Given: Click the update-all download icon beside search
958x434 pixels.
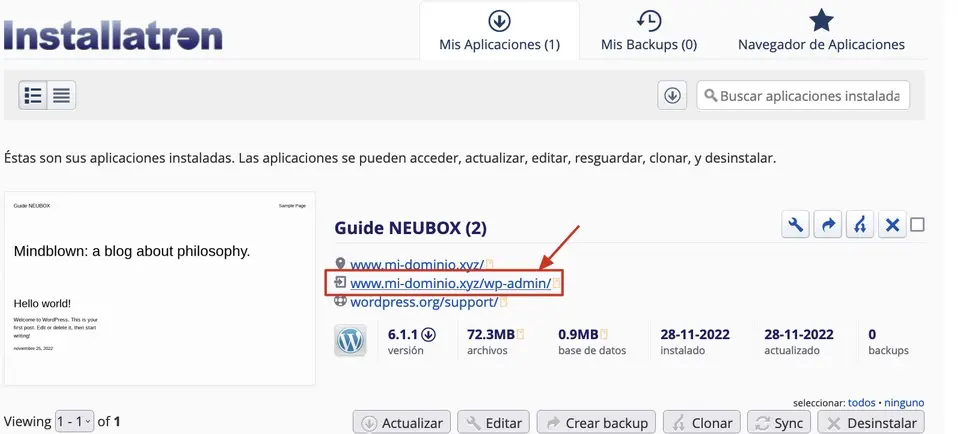Looking at the screenshot, I should (x=672, y=95).
